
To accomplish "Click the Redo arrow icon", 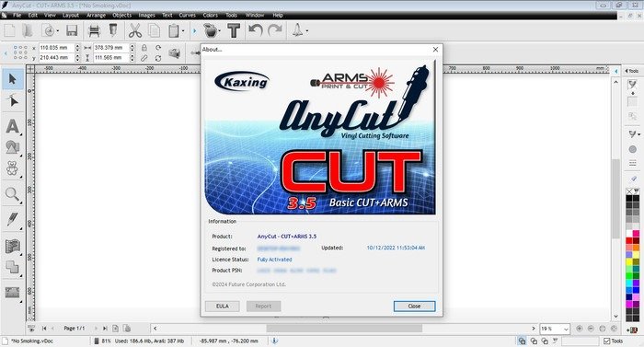I will pos(275,30).
